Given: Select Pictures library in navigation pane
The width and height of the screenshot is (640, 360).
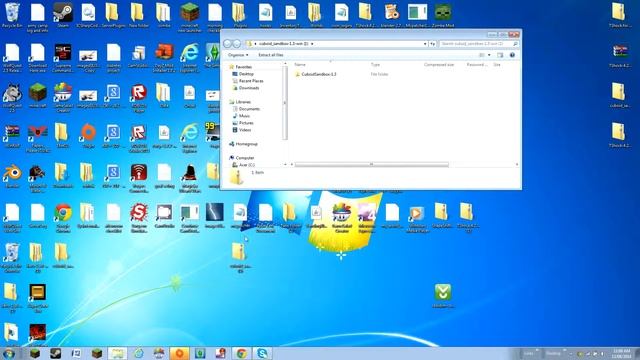Looking at the screenshot, I should pos(246,123).
